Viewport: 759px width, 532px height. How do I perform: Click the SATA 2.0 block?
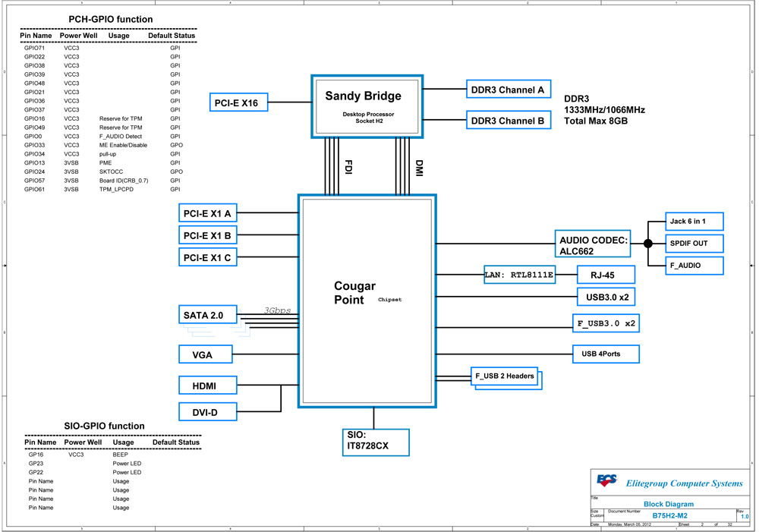tap(208, 315)
